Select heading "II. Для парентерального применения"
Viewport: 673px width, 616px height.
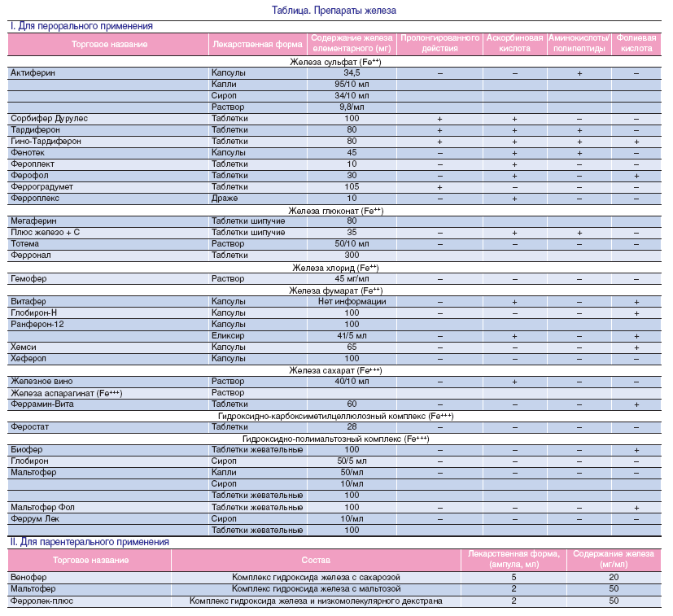click(x=90, y=542)
